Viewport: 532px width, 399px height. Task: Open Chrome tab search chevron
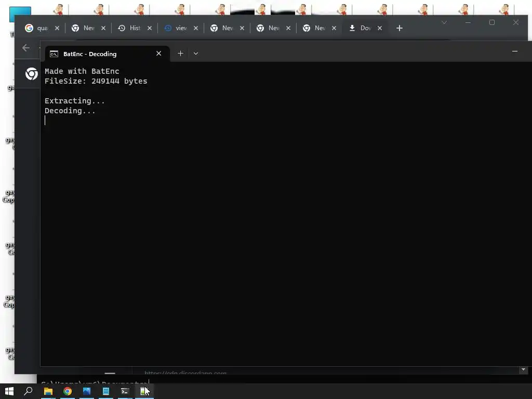444,22
